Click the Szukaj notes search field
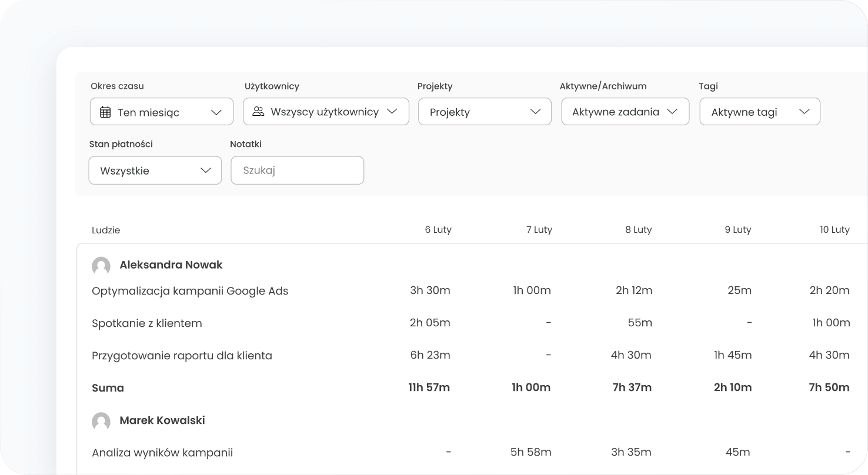 pos(297,170)
